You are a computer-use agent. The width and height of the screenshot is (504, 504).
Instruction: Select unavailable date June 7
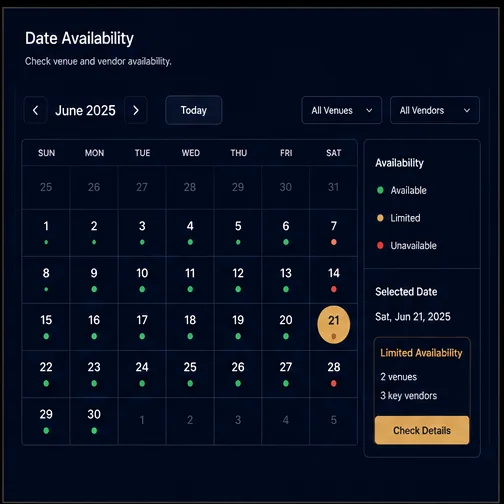[334, 233]
